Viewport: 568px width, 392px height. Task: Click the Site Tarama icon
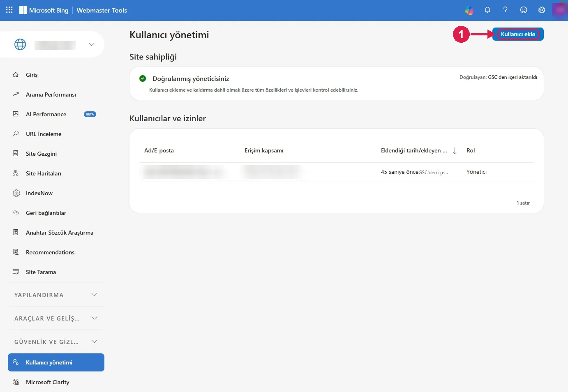click(x=16, y=272)
